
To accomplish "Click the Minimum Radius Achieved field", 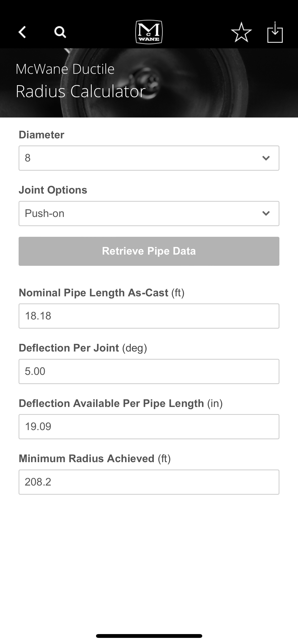I will [x=149, y=482].
